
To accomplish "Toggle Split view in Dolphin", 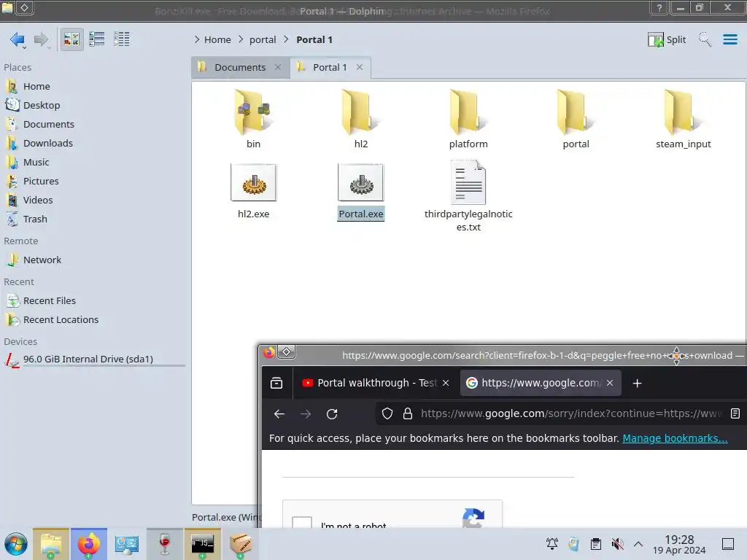I will point(667,39).
